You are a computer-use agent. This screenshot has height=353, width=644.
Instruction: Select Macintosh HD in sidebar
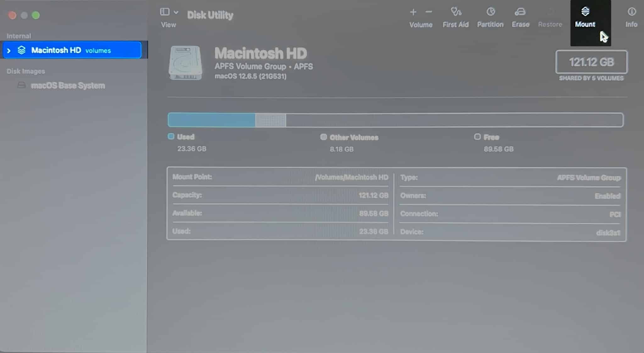pyautogui.click(x=72, y=50)
